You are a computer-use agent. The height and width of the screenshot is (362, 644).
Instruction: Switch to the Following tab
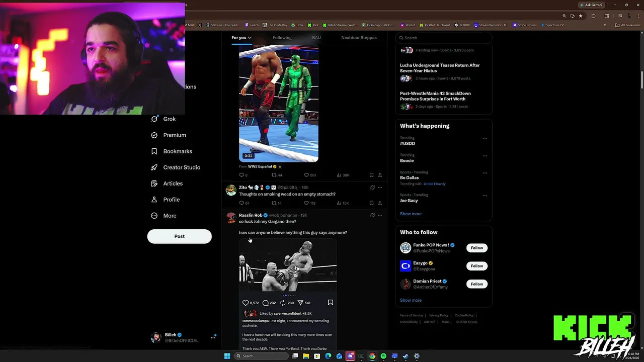[282, 38]
